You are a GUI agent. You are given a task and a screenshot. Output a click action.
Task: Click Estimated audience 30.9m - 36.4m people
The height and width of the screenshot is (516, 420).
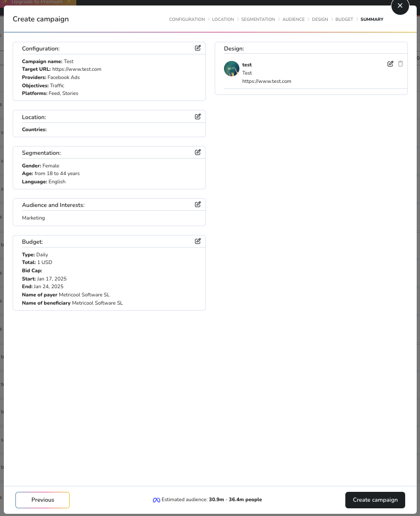tap(211, 500)
